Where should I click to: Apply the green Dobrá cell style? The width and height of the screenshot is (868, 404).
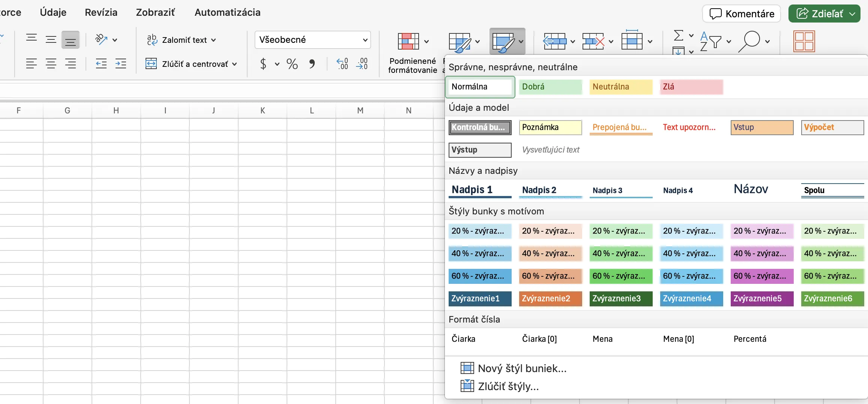tap(551, 87)
